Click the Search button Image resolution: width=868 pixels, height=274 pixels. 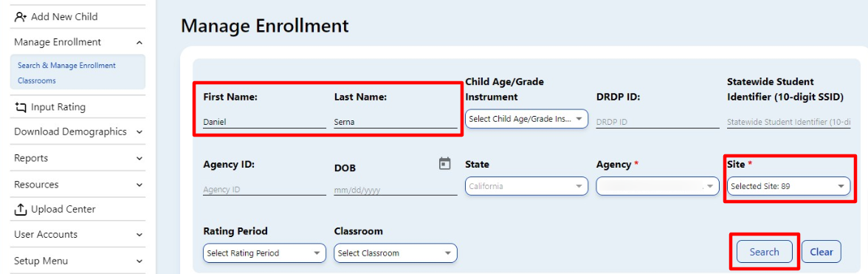[x=765, y=252]
